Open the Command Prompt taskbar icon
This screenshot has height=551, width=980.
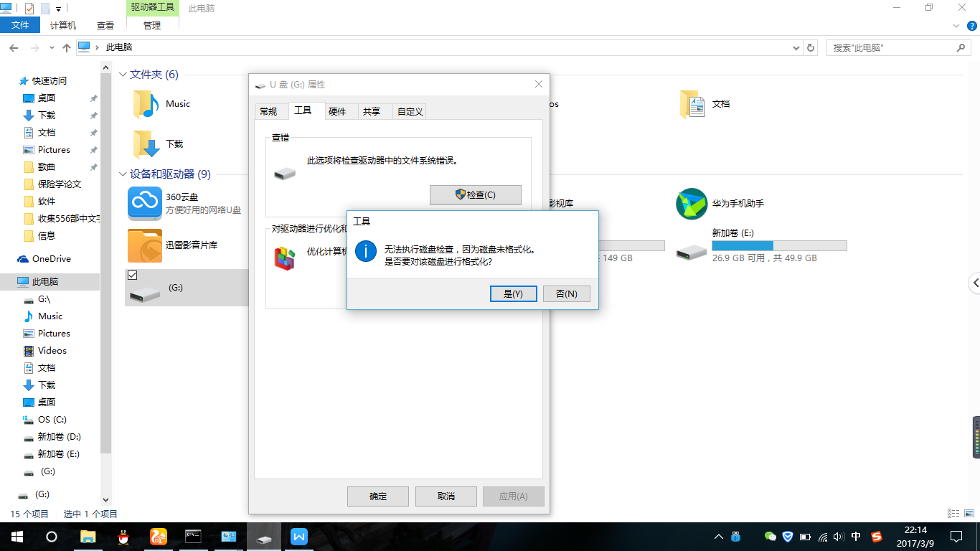click(x=193, y=537)
